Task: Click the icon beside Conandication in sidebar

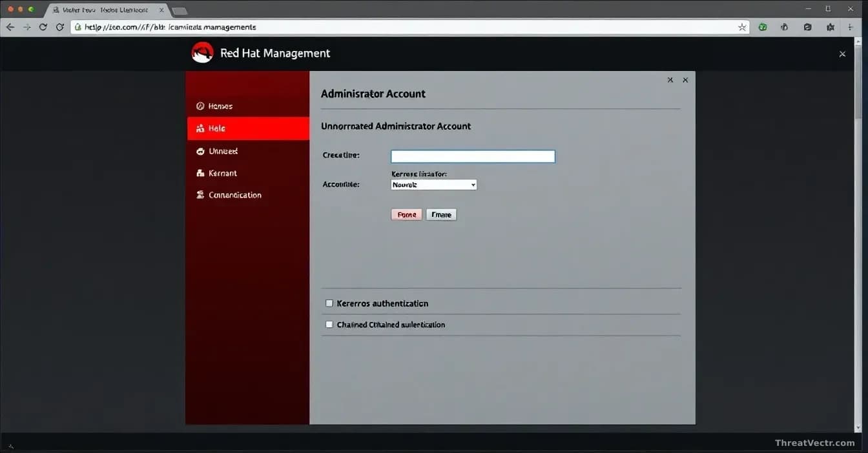Action: 200,195
